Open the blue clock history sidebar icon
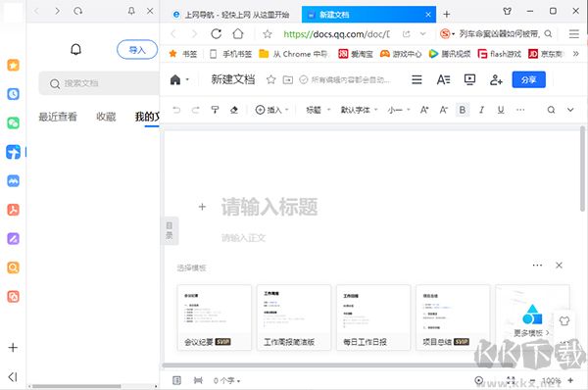This screenshot has height=390, width=588. pyautogui.click(x=13, y=94)
